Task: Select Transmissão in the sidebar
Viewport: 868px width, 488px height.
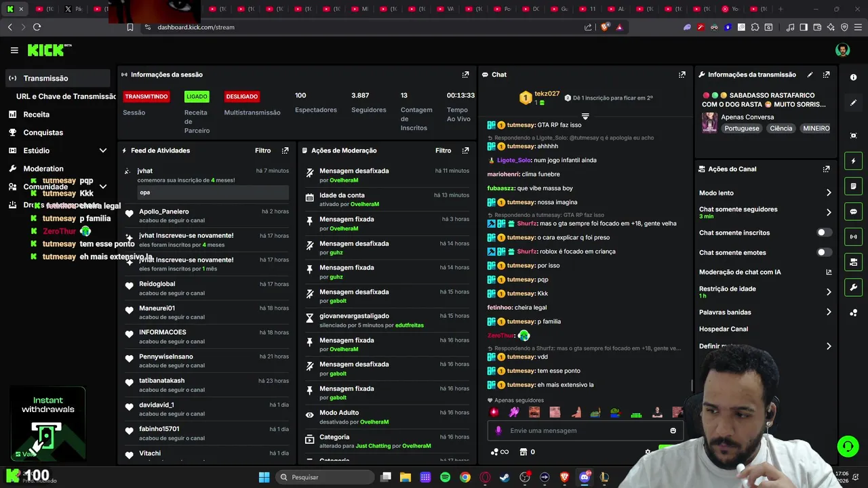Action: click(x=56, y=78)
